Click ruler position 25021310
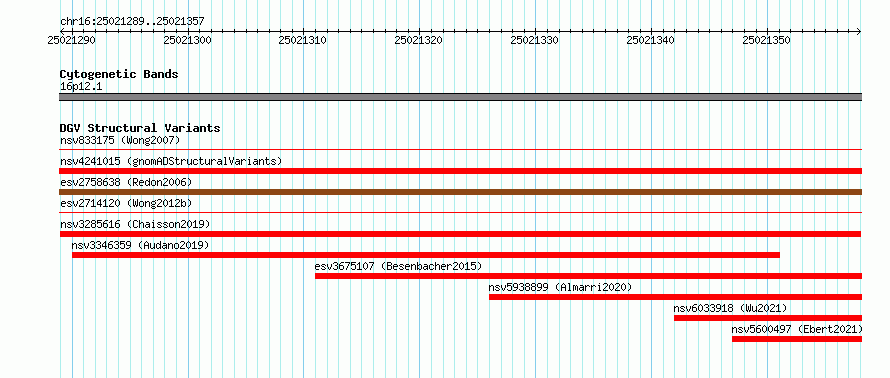 (303, 40)
